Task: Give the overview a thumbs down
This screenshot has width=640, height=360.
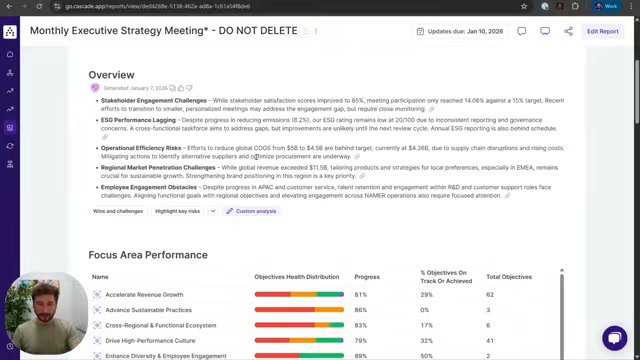Action: tap(189, 88)
